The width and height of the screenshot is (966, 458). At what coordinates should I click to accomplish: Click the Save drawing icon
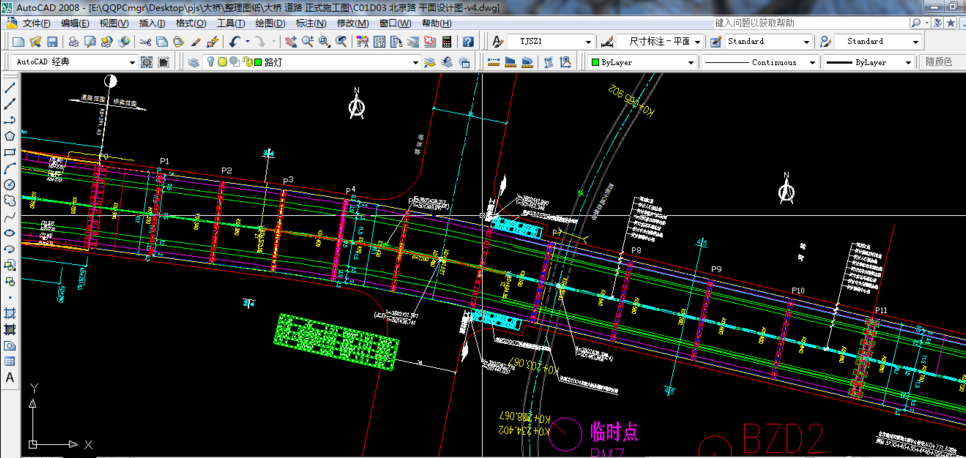click(x=52, y=42)
